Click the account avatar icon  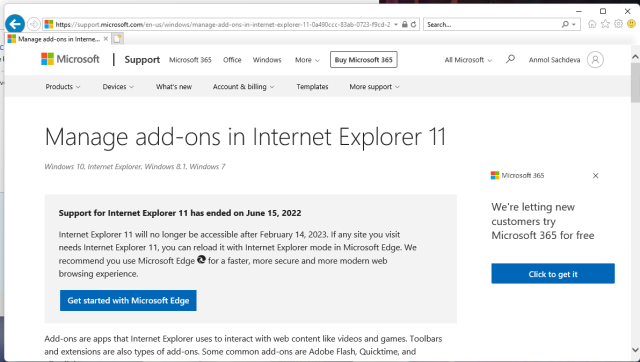tap(595, 60)
